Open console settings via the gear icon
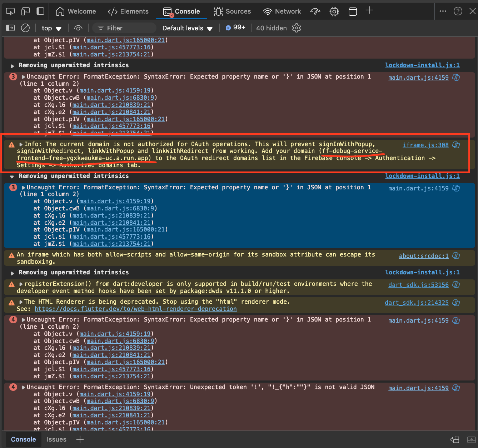 click(x=297, y=28)
